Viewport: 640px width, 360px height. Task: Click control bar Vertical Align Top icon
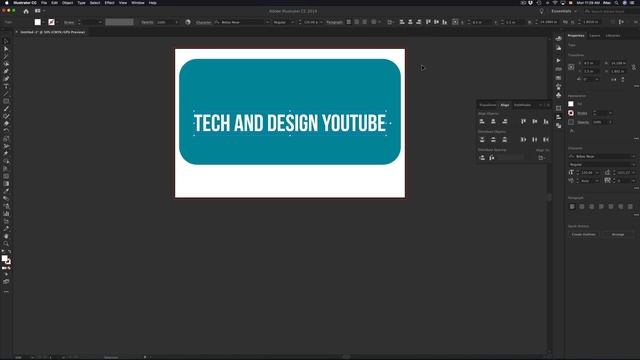428,22
